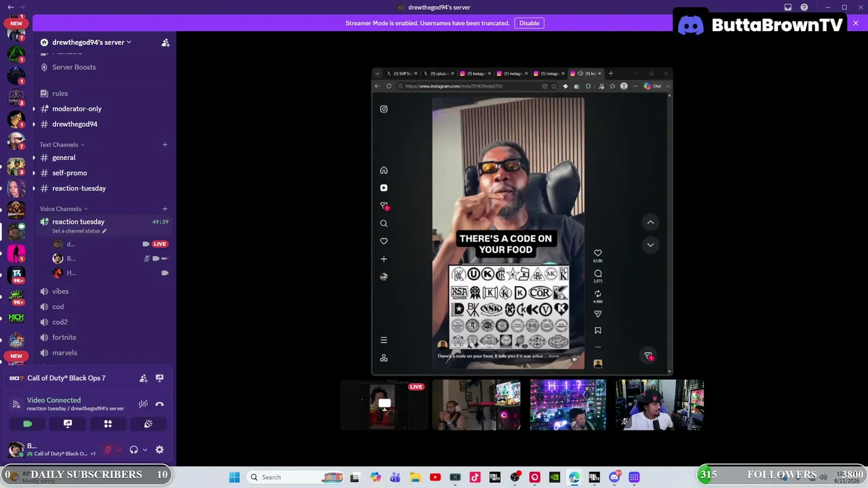This screenshot has width=868, height=488.
Task: Open File Explorer from the taskbar
Action: 415,477
